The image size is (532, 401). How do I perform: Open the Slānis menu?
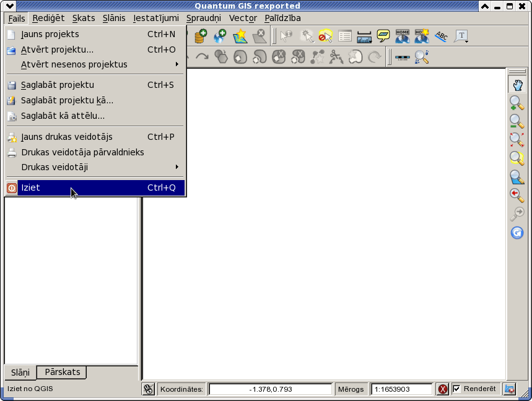(x=114, y=19)
